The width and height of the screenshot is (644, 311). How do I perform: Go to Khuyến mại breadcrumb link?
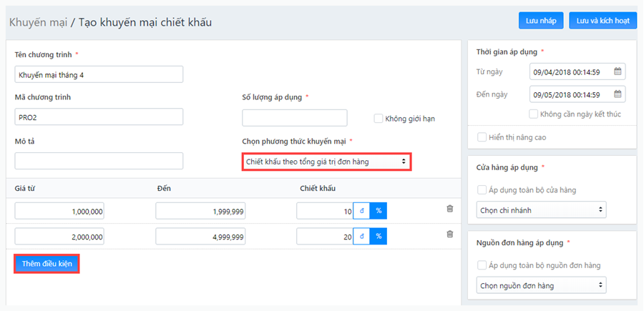click(x=38, y=22)
